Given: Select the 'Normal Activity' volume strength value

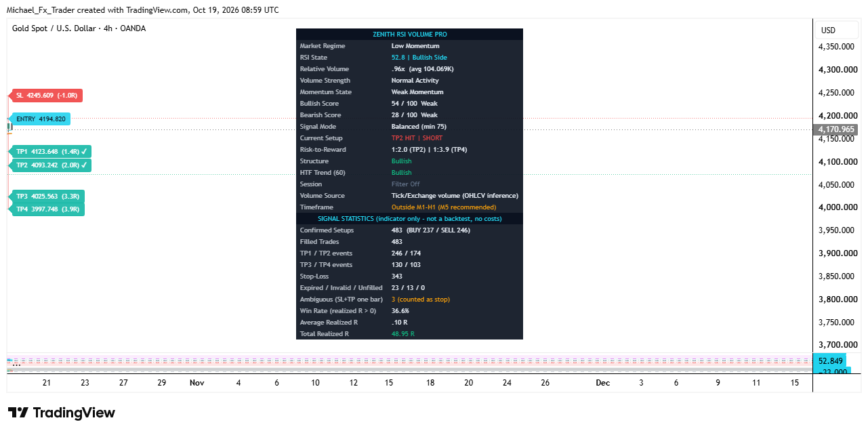Looking at the screenshot, I should pos(417,81).
